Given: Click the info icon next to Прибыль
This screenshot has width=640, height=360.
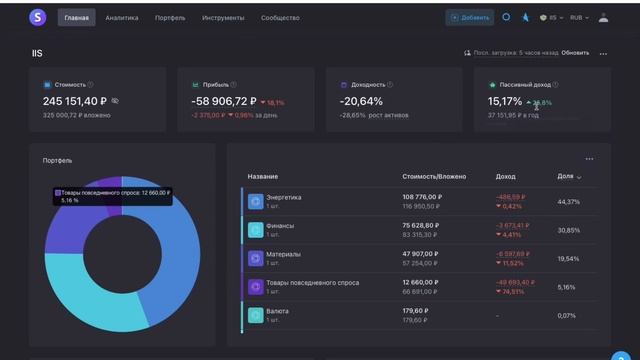Looking at the screenshot, I should tap(233, 84).
